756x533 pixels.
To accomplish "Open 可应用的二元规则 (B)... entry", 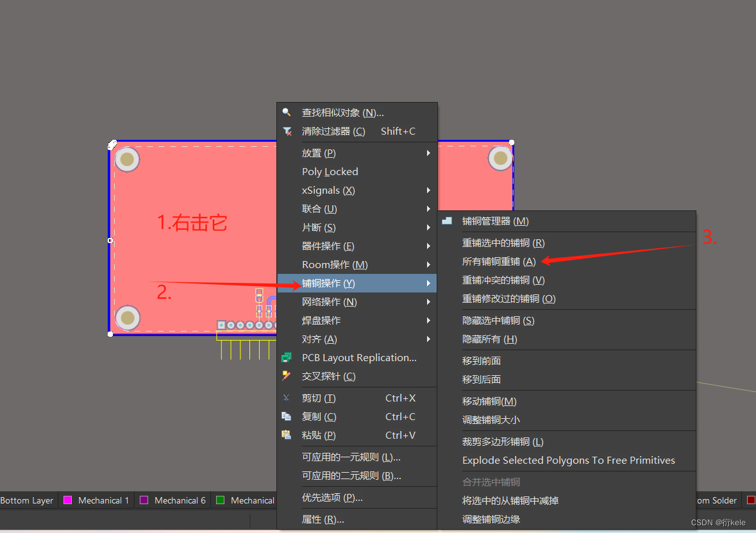I will tap(357, 476).
